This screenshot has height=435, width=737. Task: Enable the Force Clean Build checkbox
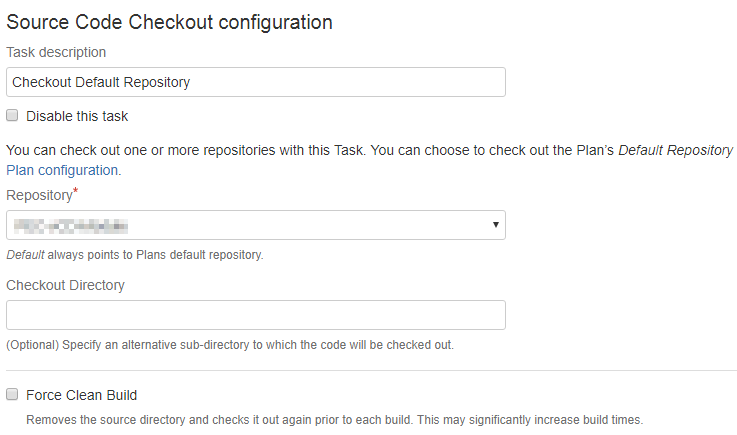click(x=12, y=394)
